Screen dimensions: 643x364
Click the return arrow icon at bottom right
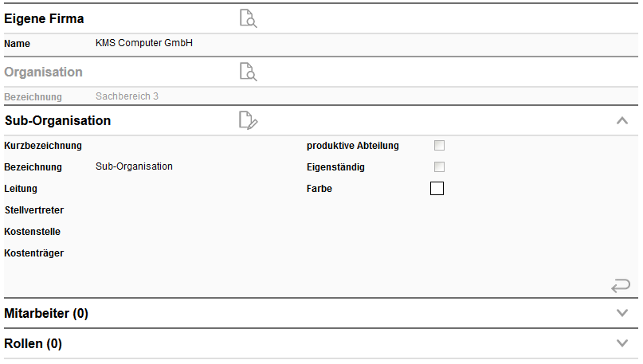621,285
